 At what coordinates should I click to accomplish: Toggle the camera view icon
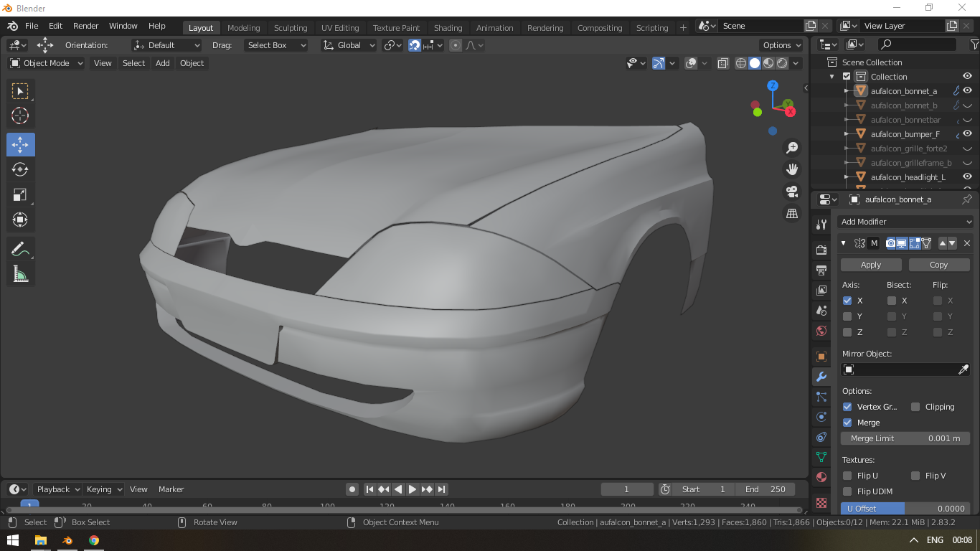pos(792,192)
